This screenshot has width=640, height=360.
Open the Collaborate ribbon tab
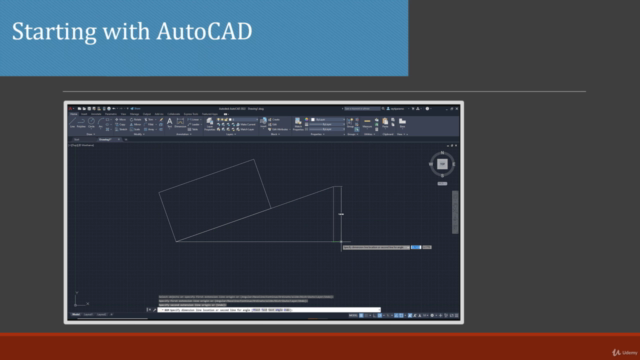pos(173,114)
